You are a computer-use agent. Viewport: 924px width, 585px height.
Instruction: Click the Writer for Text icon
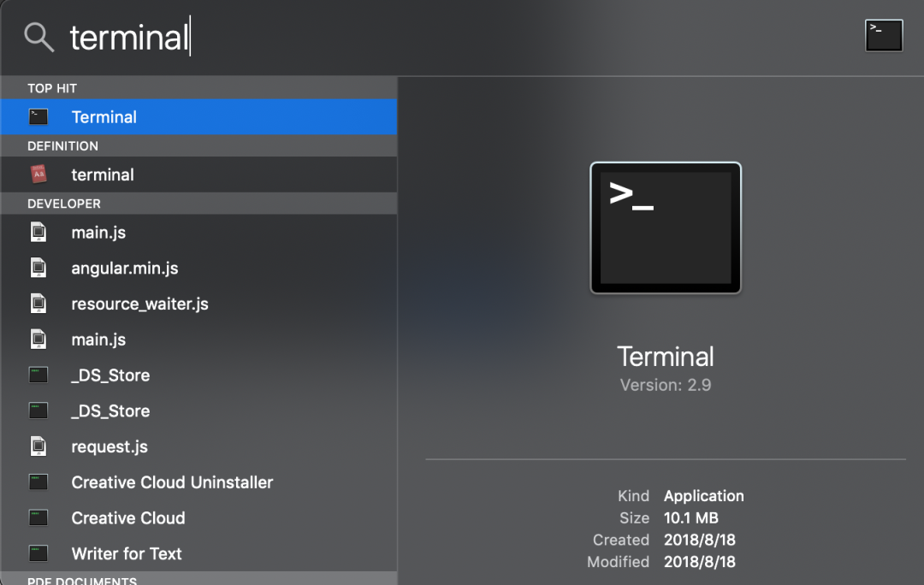coord(38,553)
